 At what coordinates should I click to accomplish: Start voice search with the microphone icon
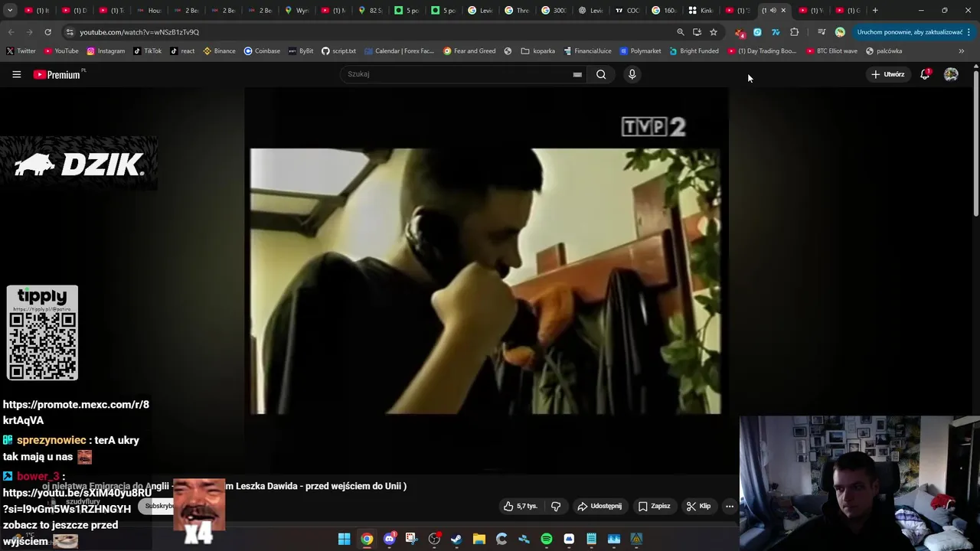[x=632, y=74]
